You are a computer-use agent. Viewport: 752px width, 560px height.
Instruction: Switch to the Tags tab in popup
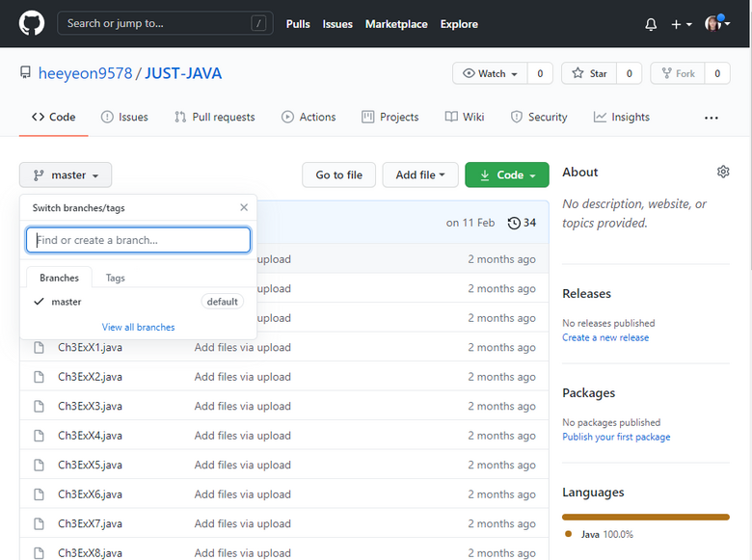(x=115, y=278)
